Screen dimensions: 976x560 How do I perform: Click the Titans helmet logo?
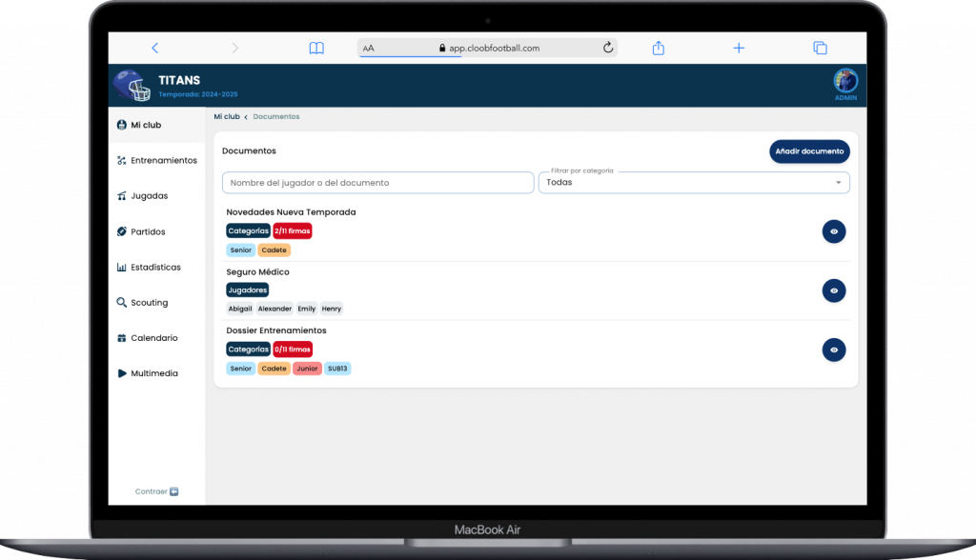(132, 86)
